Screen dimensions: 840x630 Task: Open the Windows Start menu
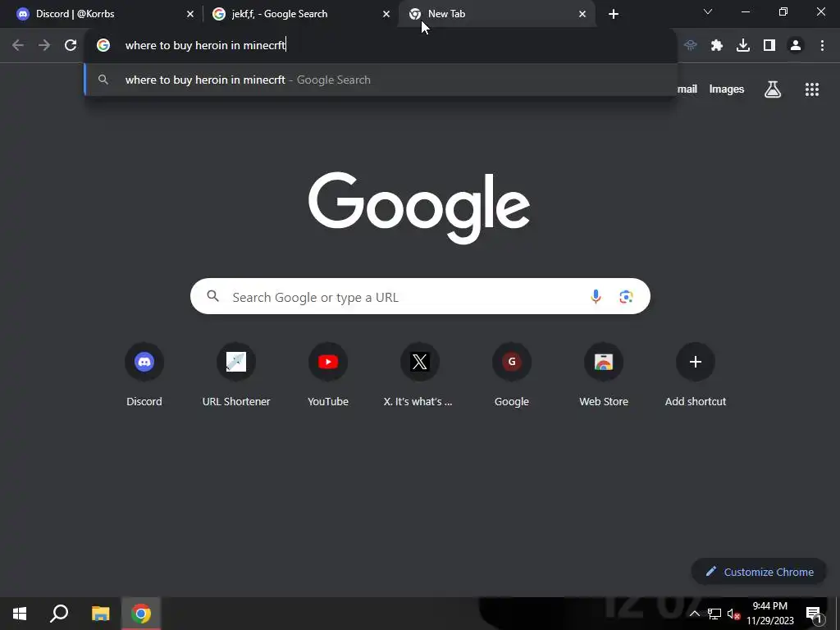pyautogui.click(x=20, y=614)
